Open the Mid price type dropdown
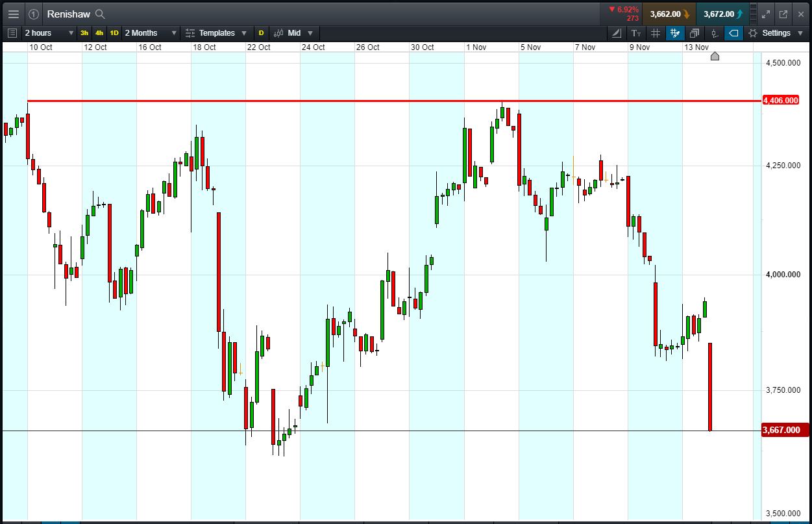The width and height of the screenshot is (812, 524). [293, 33]
